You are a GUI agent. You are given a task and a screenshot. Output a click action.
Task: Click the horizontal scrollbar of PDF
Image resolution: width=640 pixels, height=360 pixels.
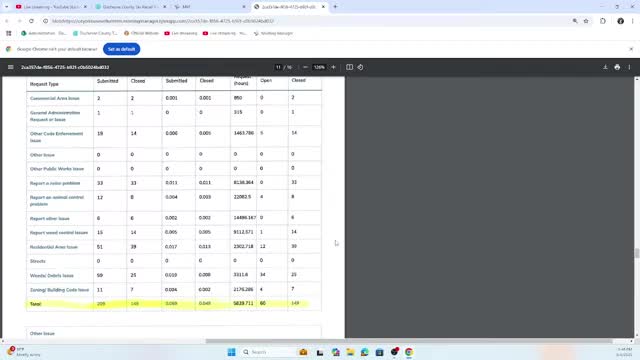tap(408, 341)
